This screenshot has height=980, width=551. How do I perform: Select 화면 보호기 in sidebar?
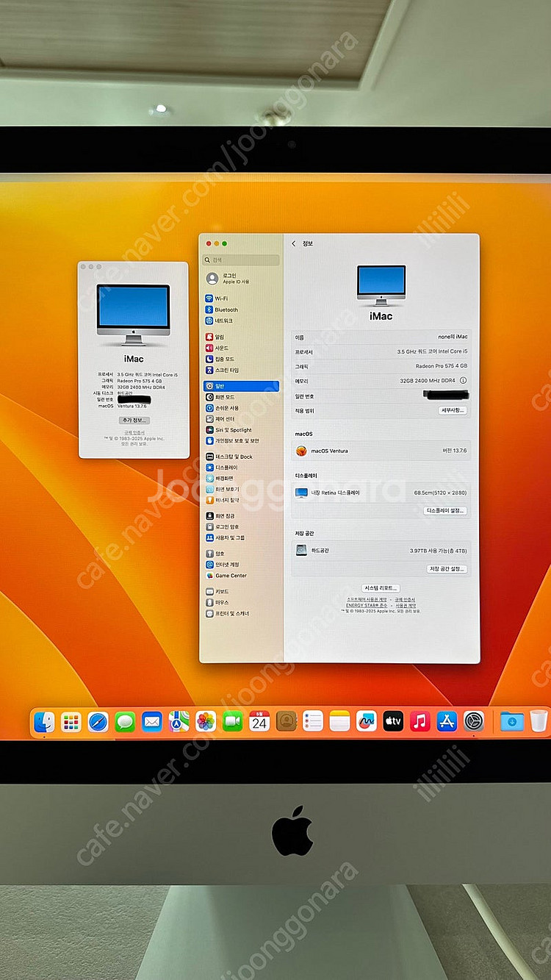click(x=241, y=489)
